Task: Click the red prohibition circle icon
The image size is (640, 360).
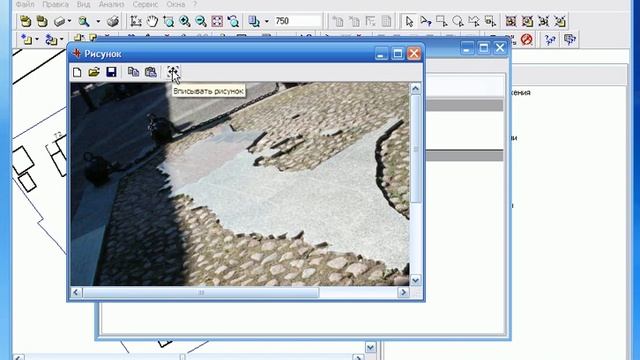Action: pyautogui.click(x=527, y=40)
